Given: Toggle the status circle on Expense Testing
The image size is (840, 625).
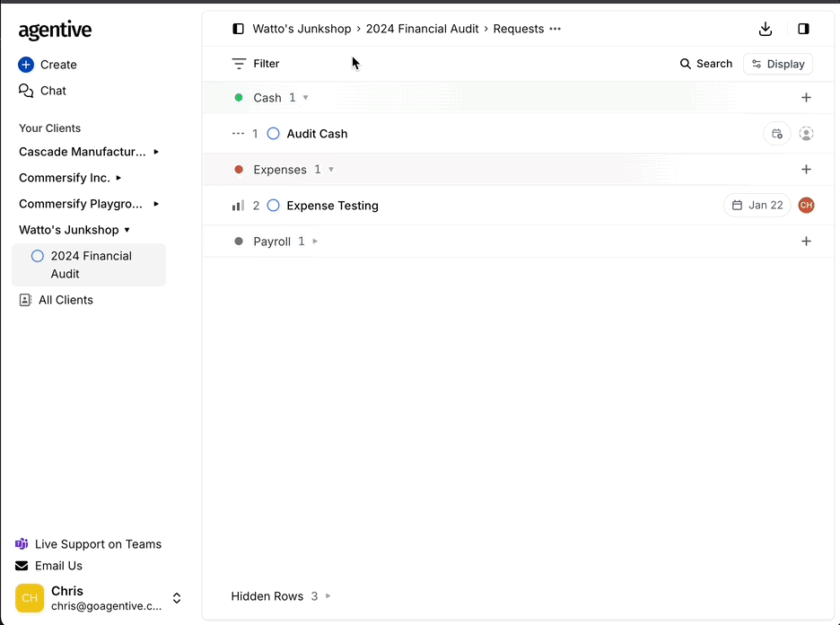Looking at the screenshot, I should click(x=273, y=205).
